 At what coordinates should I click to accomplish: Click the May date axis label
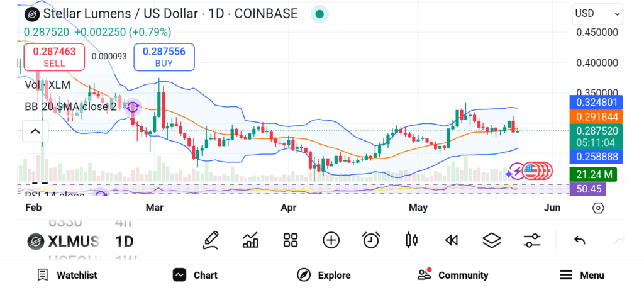pyautogui.click(x=418, y=208)
